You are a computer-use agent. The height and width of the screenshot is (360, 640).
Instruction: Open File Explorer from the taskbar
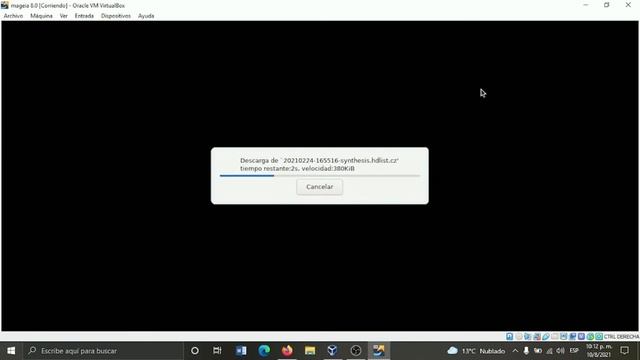point(310,351)
